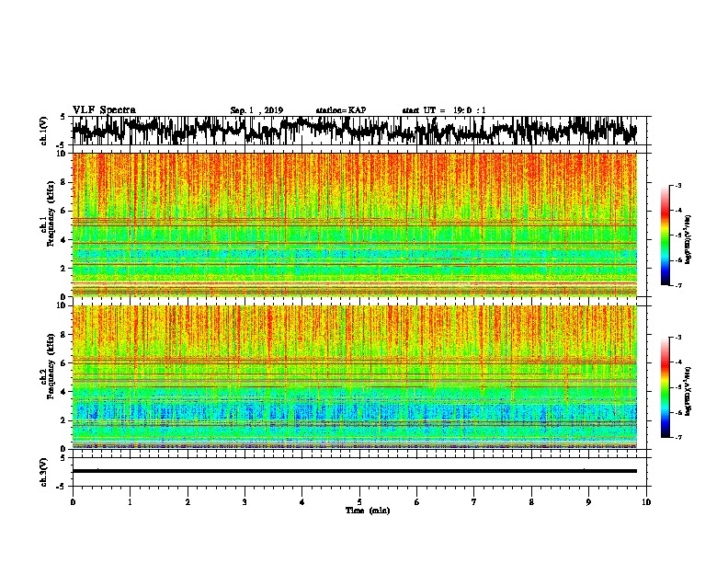Screen dimensions: 728x563
Task: Click the "-7" label on ch.1 color scale
Action: (677, 285)
